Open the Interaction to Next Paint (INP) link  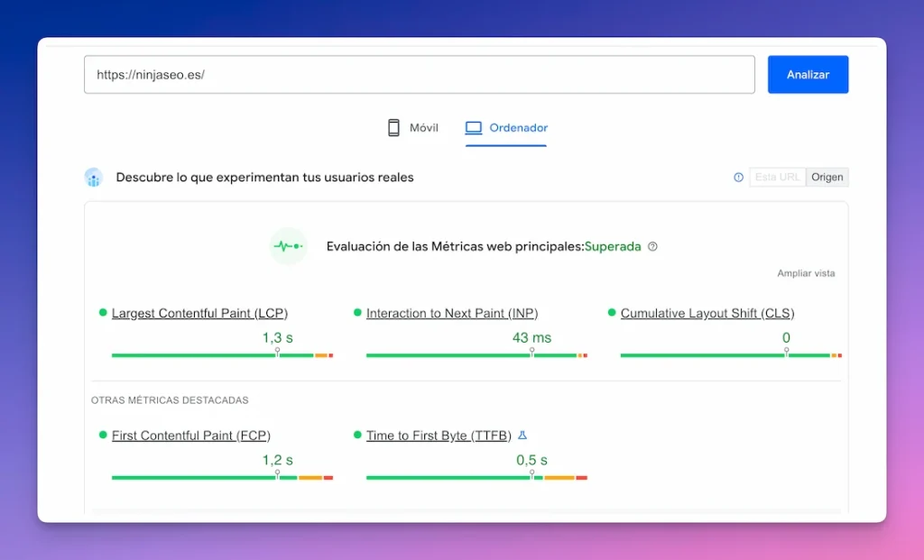(x=451, y=312)
